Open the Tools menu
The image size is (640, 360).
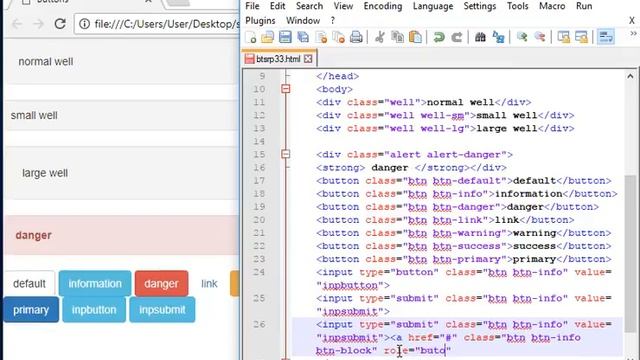(518, 6)
